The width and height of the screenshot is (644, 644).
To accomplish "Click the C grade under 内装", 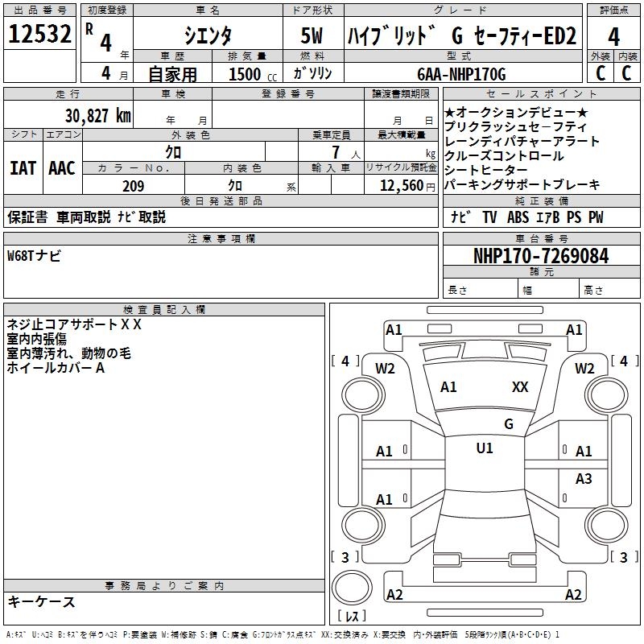I will [x=626, y=73].
